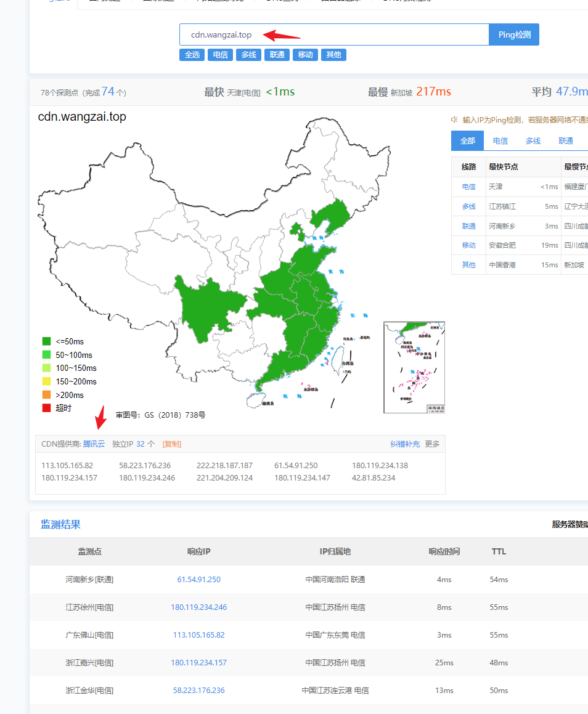Expand the 更多 link in the CDN panel
Screen dimensions: 588x714
tap(432, 444)
